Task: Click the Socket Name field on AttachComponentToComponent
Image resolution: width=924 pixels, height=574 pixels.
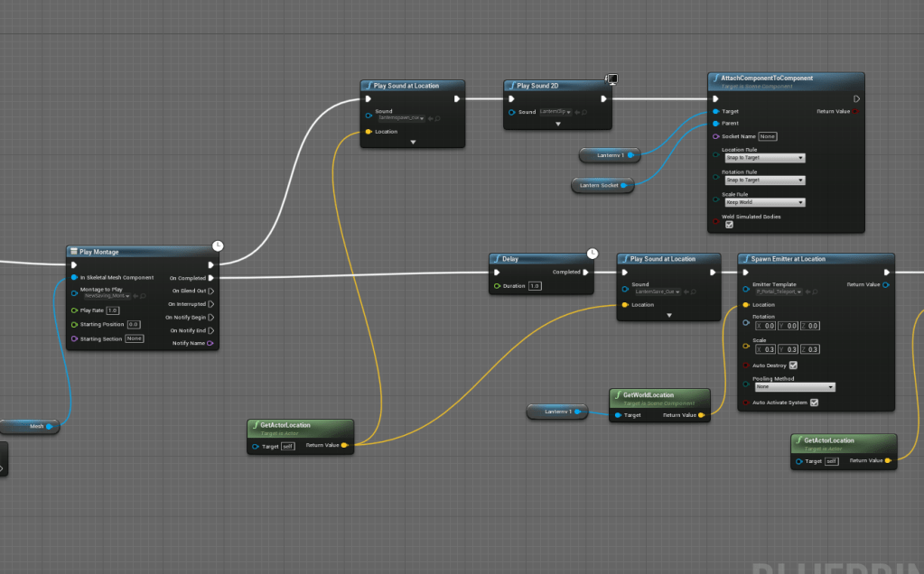Action: pos(767,136)
